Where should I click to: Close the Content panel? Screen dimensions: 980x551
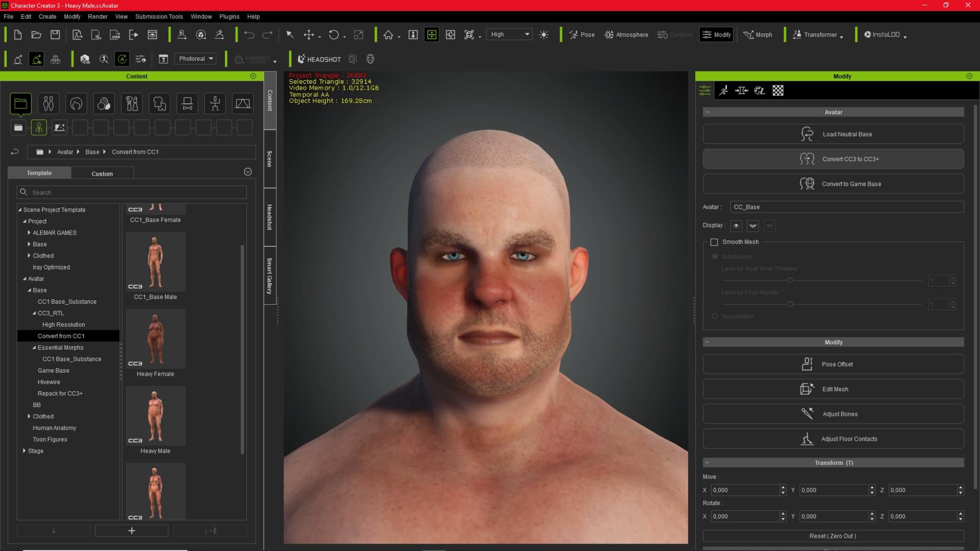pos(253,76)
